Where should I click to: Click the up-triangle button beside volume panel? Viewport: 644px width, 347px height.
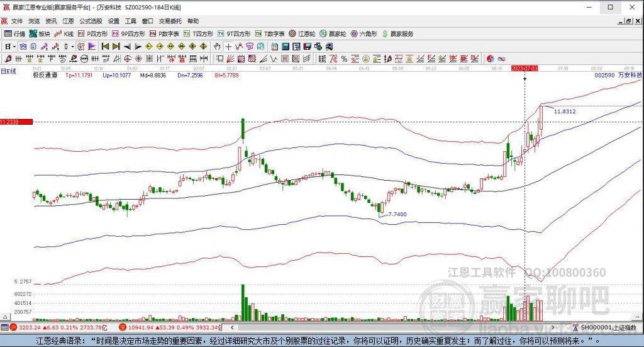5,317
